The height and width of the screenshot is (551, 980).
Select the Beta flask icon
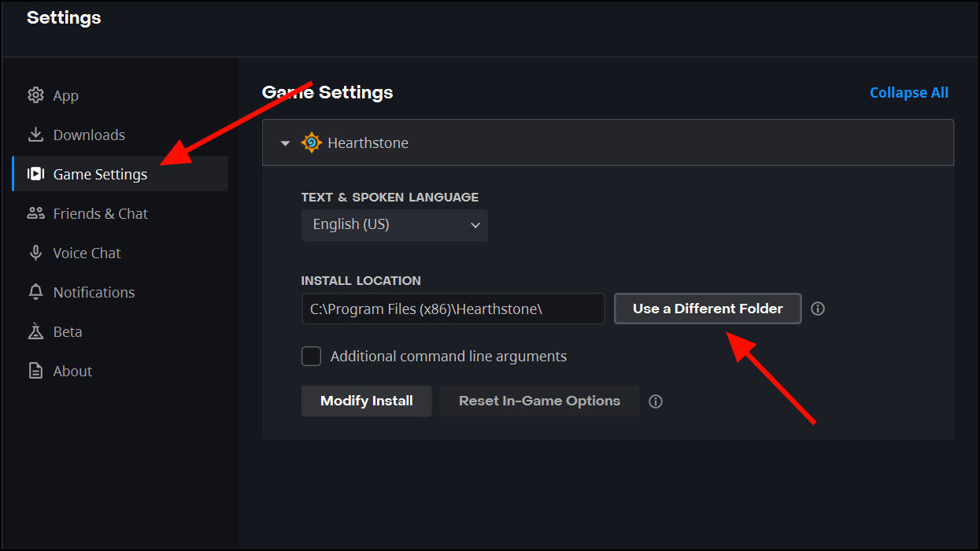pos(35,331)
